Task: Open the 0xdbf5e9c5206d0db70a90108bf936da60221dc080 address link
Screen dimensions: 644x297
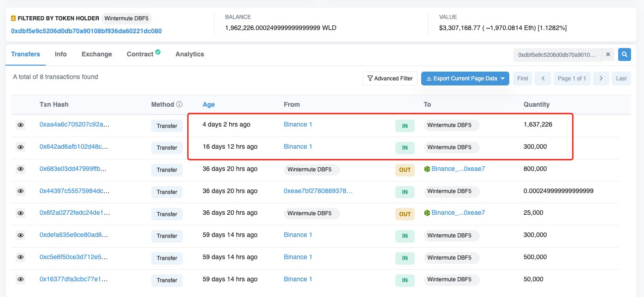Action: coord(86,31)
